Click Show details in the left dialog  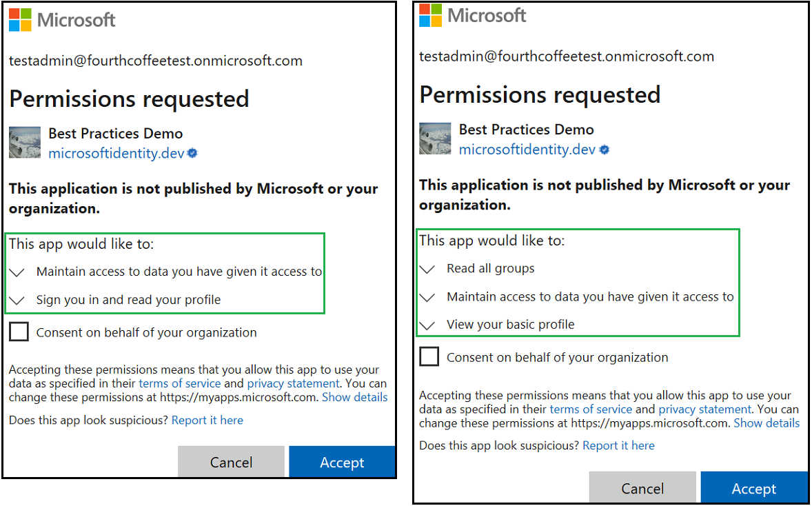click(354, 397)
